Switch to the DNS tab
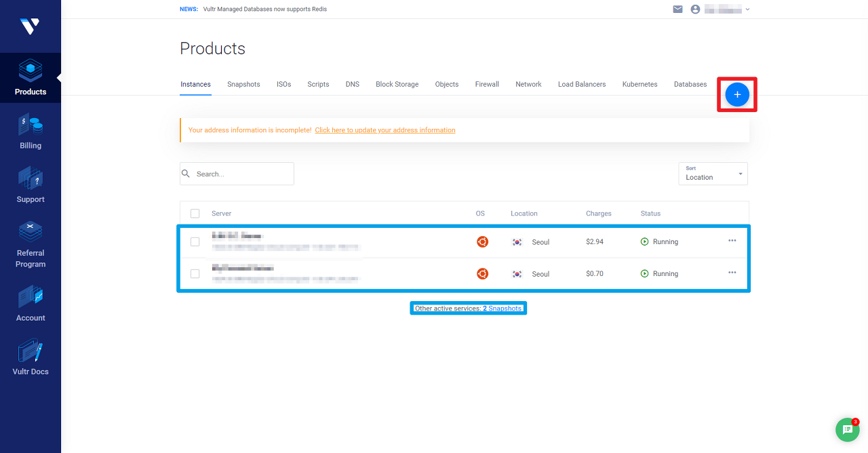The height and width of the screenshot is (453, 868). click(x=353, y=85)
